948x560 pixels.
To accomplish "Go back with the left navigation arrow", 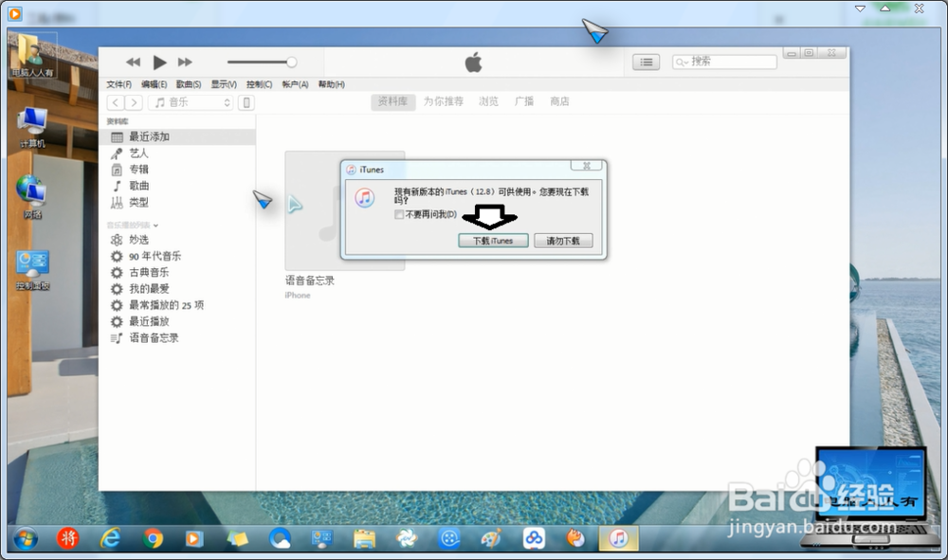I will point(116,102).
